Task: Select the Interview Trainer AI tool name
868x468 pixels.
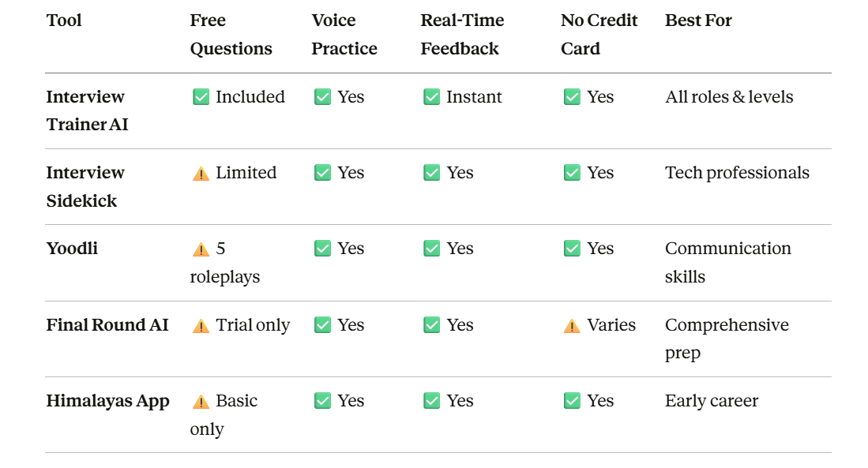Action: click(86, 110)
